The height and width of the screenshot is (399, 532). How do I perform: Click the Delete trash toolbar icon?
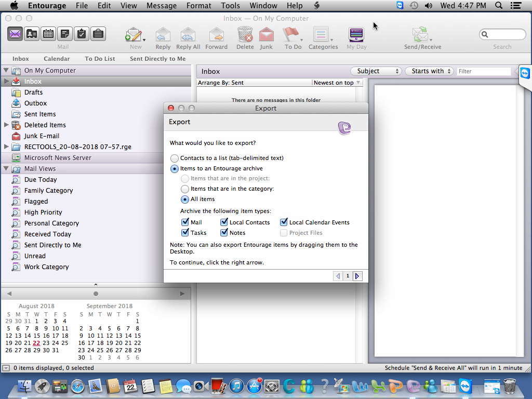coord(245,35)
